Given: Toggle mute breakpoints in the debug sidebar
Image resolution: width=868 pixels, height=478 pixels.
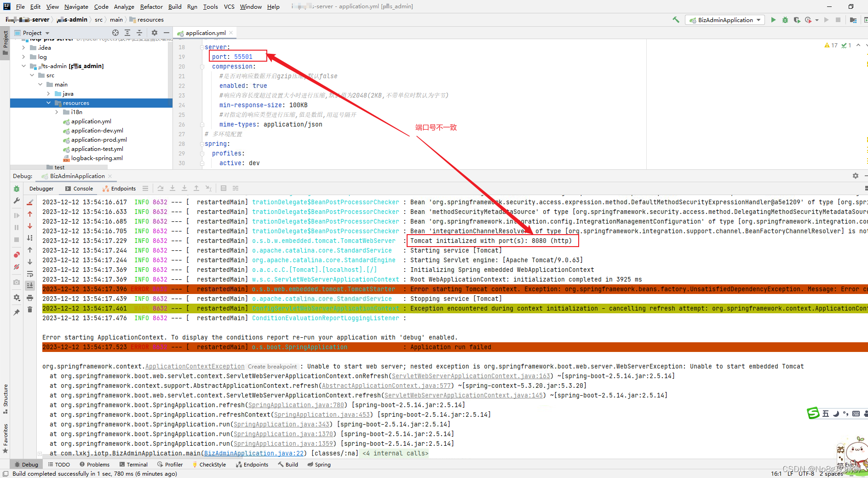Looking at the screenshot, I should [x=17, y=267].
